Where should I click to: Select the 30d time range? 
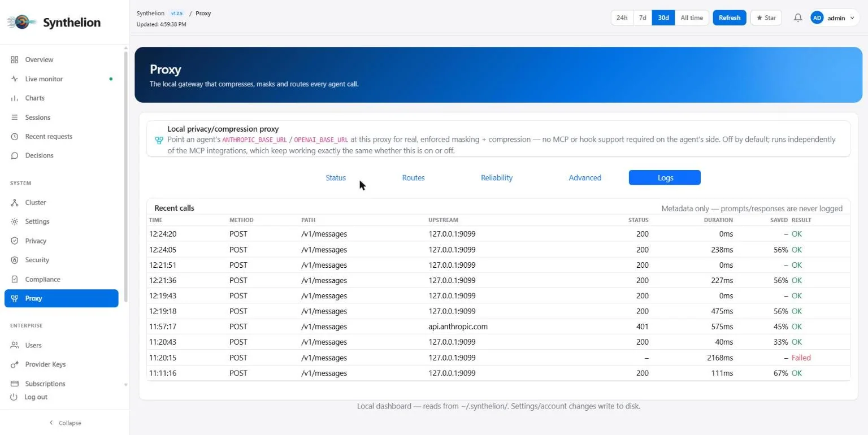click(x=663, y=18)
